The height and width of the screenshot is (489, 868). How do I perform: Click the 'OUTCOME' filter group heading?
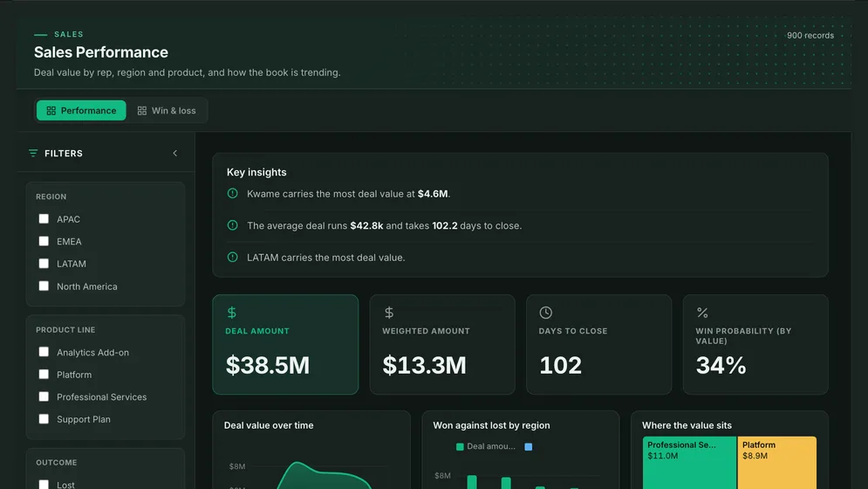click(x=57, y=463)
